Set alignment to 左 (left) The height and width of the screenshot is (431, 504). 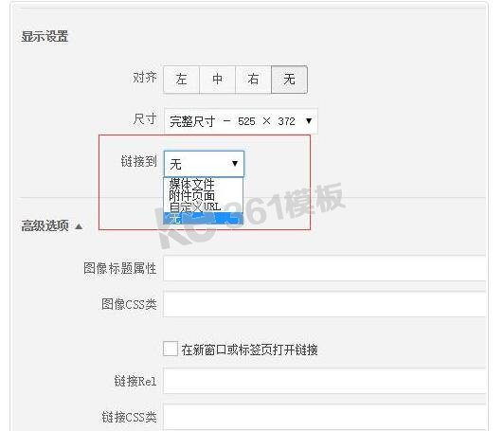(x=182, y=80)
